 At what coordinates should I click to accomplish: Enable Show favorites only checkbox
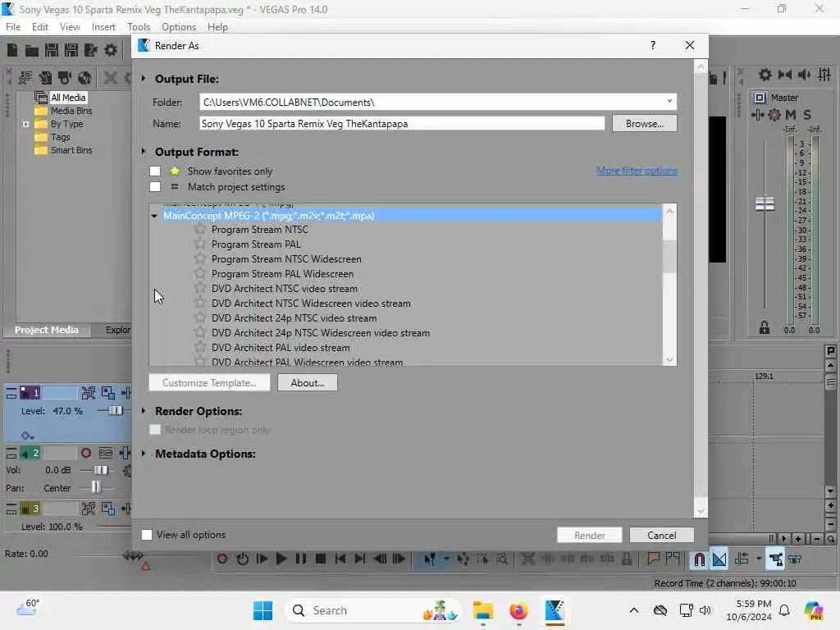155,171
